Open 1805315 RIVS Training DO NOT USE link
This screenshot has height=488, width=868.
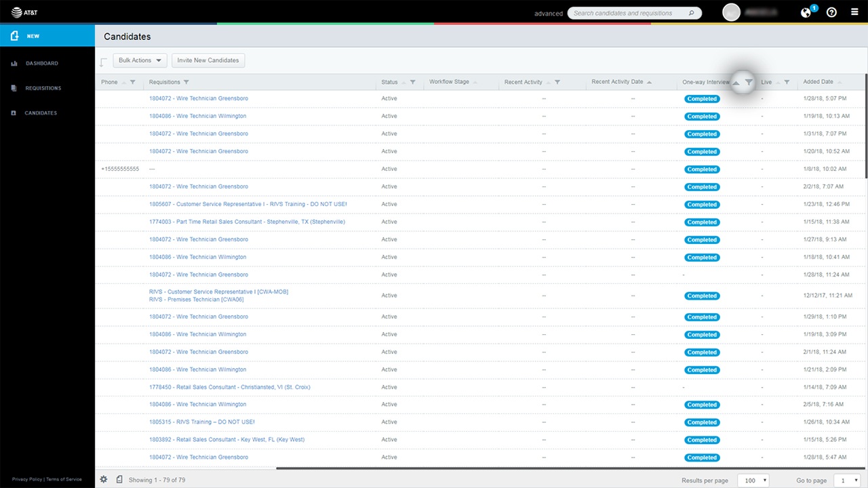(x=202, y=422)
